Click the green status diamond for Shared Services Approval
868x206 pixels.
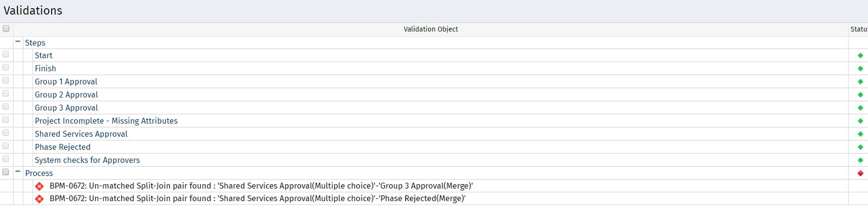pyautogui.click(x=860, y=134)
